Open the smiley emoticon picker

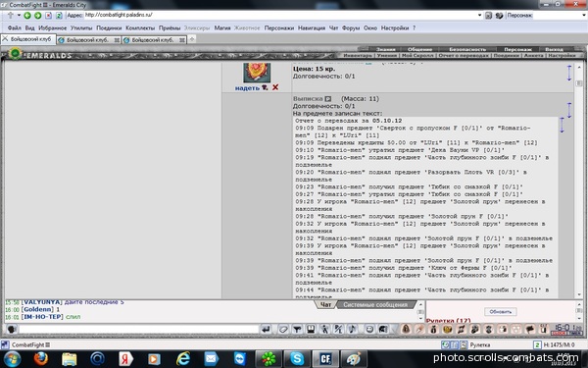tap(369, 330)
